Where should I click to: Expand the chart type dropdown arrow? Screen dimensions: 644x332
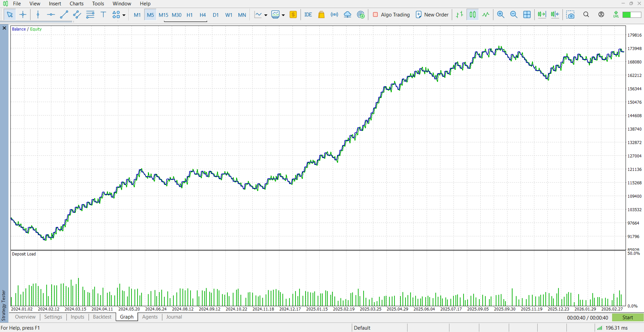(266, 15)
